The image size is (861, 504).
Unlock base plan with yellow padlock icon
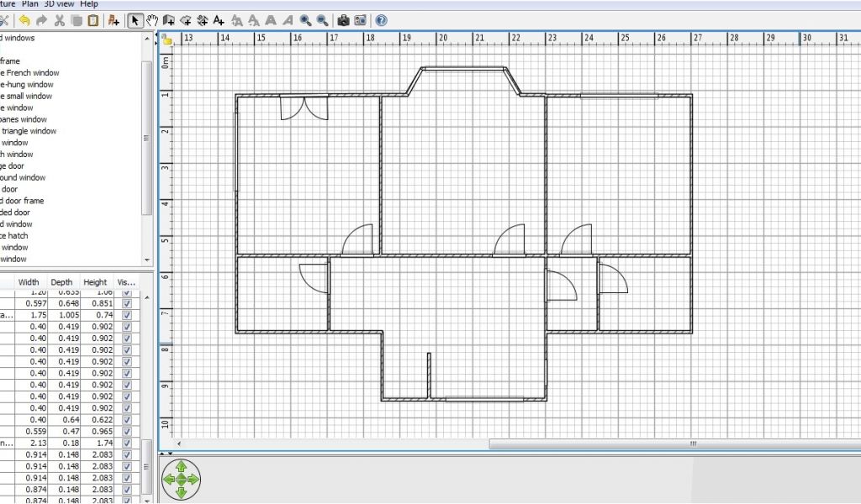pyautogui.click(x=167, y=39)
